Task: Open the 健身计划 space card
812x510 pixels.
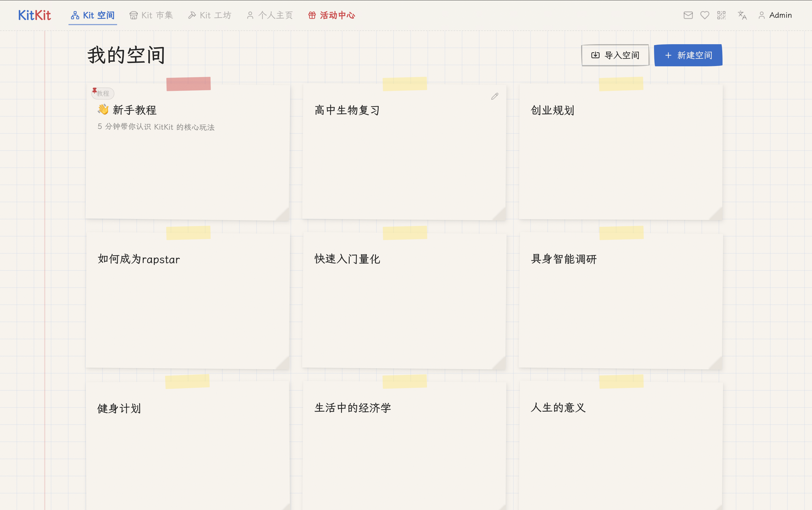Action: pos(188,446)
